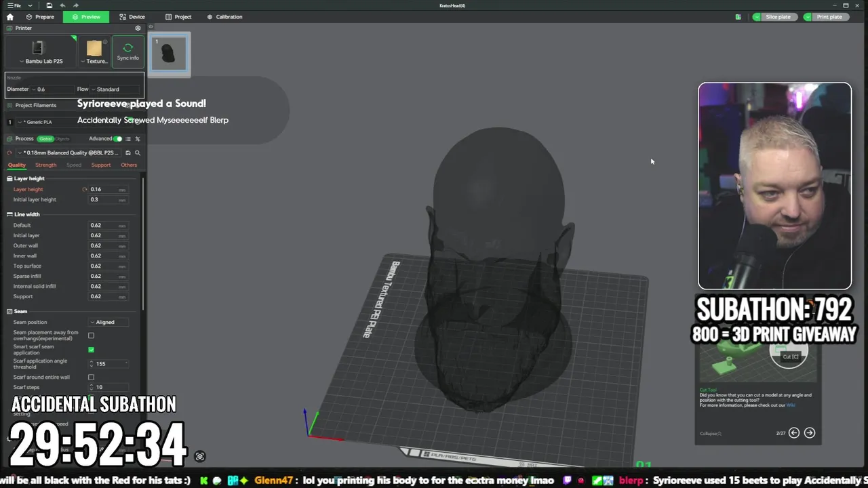
Task: Select the Strength settings tab
Action: pyautogui.click(x=45, y=165)
